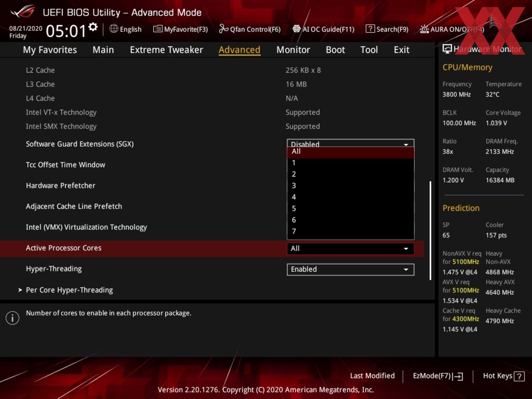
Task: Select 5 active cores from the list
Action: 350,208
